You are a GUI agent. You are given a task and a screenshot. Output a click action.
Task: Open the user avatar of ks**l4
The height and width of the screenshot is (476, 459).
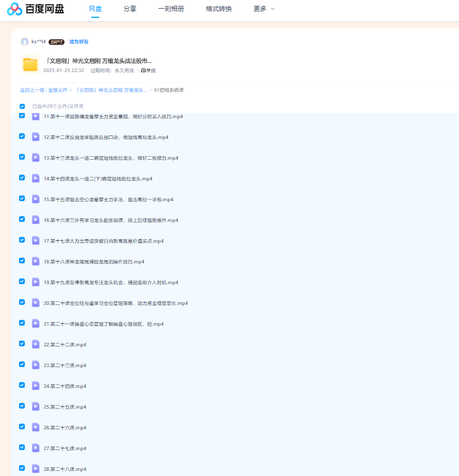click(25, 41)
